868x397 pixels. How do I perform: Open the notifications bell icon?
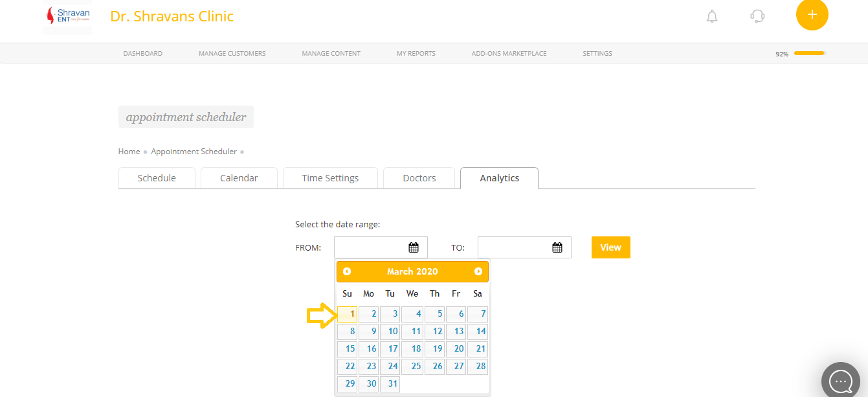coord(712,16)
